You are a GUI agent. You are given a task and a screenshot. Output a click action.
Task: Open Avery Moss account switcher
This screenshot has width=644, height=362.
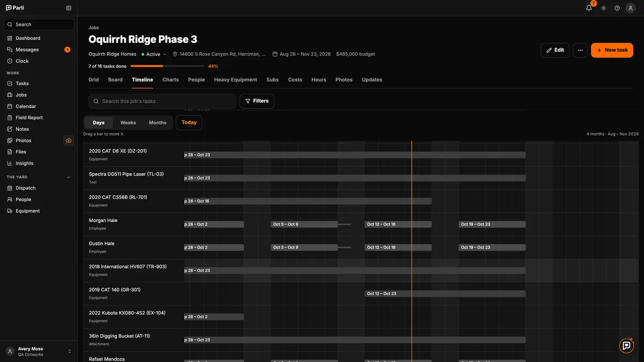pos(39,351)
